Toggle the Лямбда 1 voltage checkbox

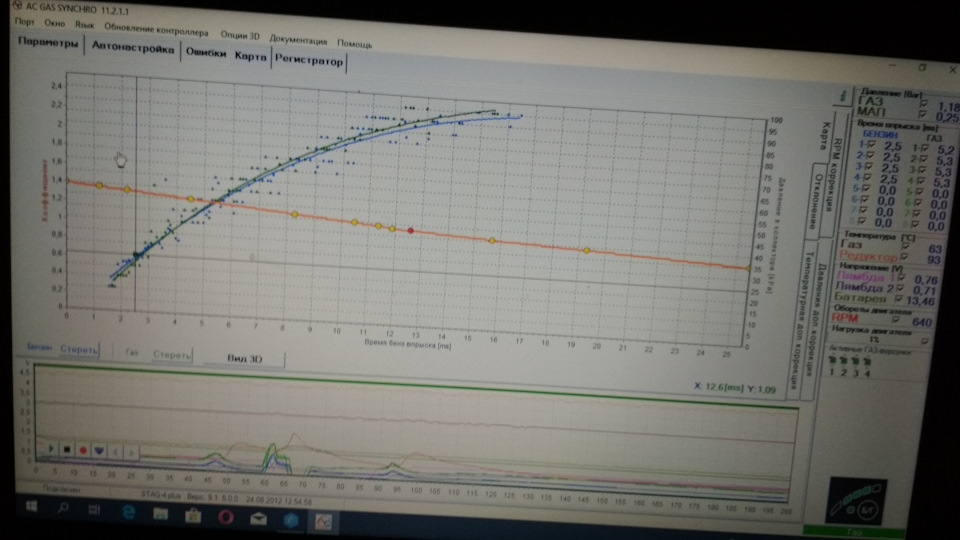coord(901,278)
